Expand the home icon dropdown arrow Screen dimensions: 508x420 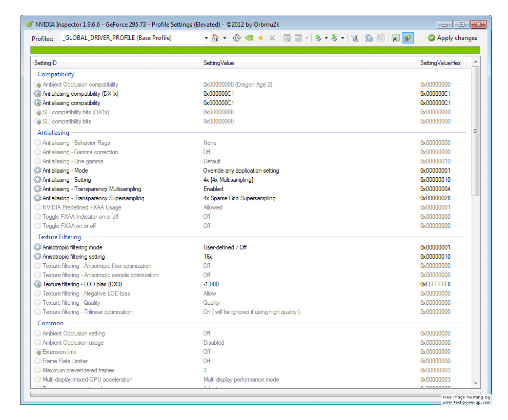click(x=225, y=38)
